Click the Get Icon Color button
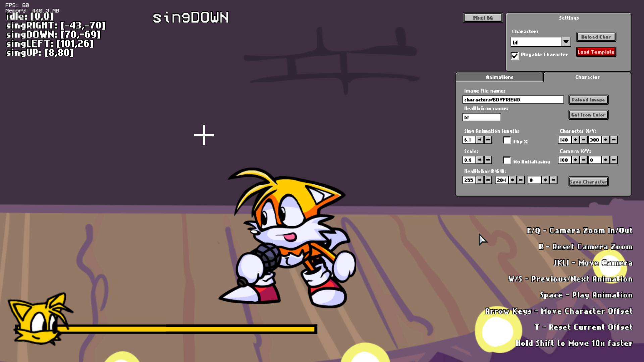This screenshot has width=644, height=362. click(x=588, y=115)
